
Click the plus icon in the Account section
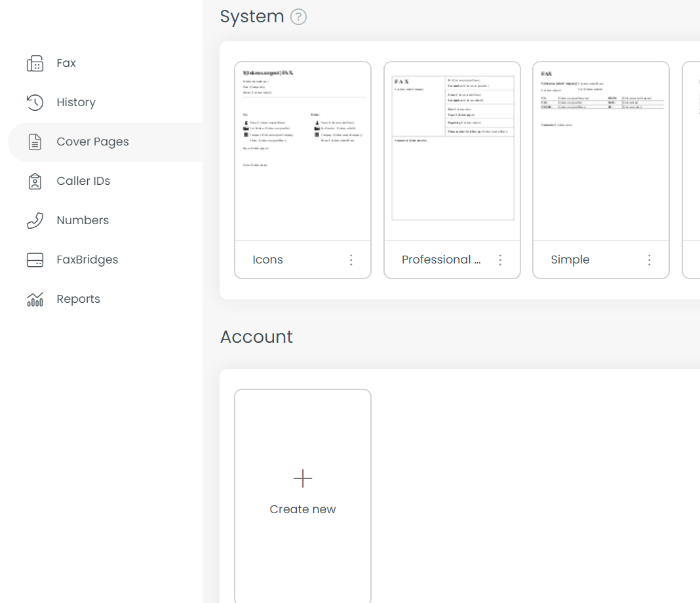coord(303,478)
